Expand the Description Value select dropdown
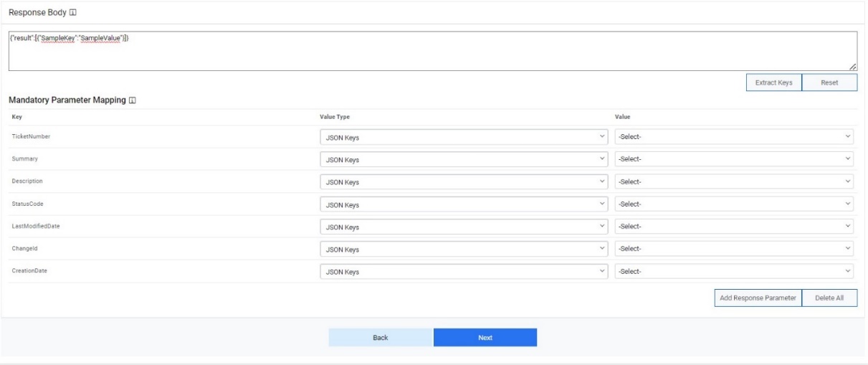This screenshot has height=365, width=868. [735, 182]
